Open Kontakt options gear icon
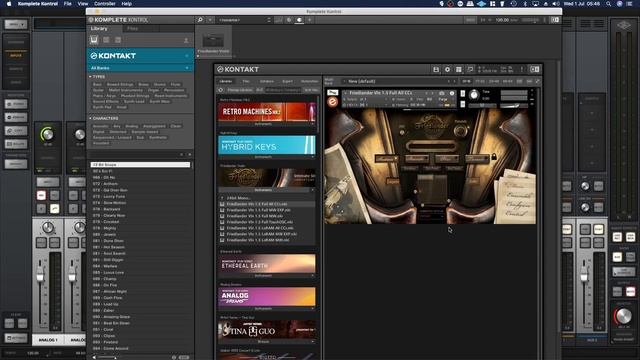640x360 pixels. tap(447, 69)
